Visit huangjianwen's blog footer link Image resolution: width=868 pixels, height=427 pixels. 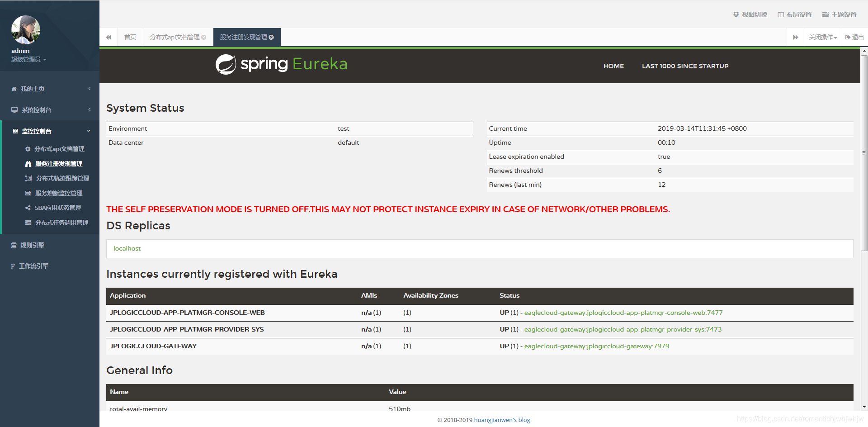pos(502,420)
